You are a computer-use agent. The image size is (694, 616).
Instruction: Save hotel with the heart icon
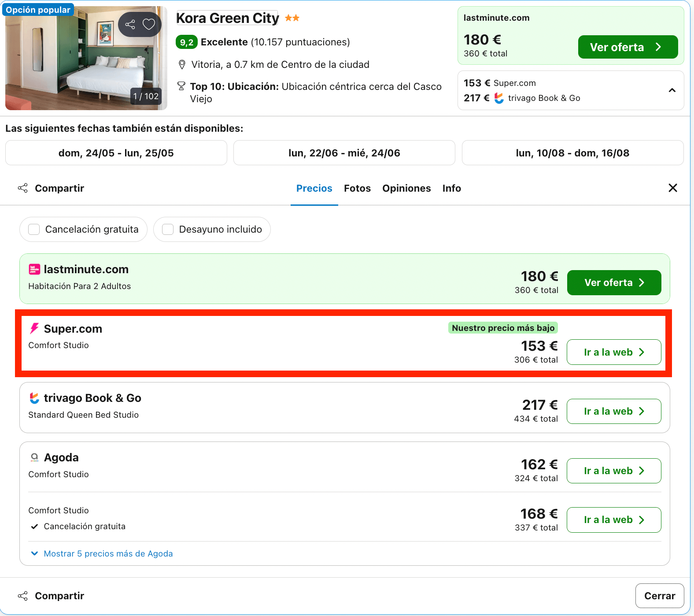coord(149,24)
